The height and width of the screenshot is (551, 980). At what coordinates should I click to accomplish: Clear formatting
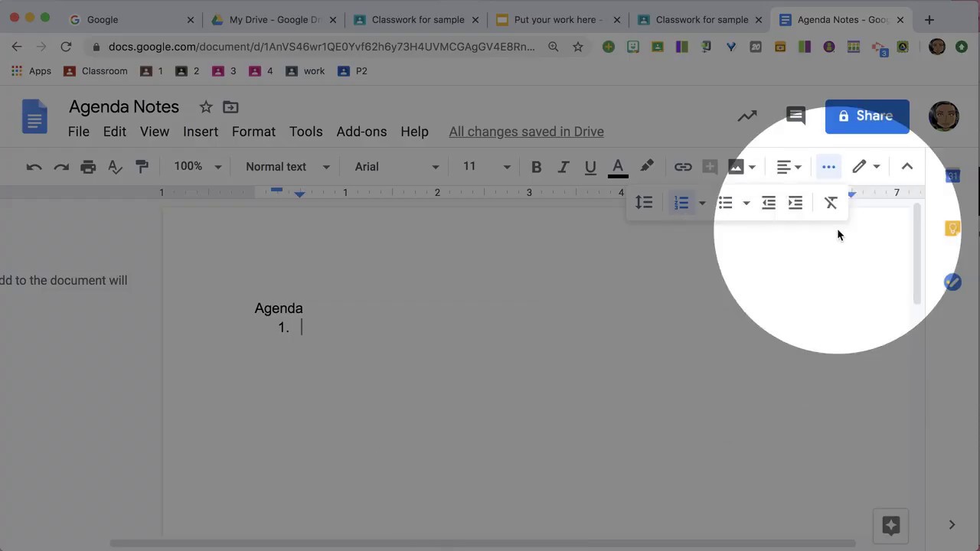[x=831, y=203]
